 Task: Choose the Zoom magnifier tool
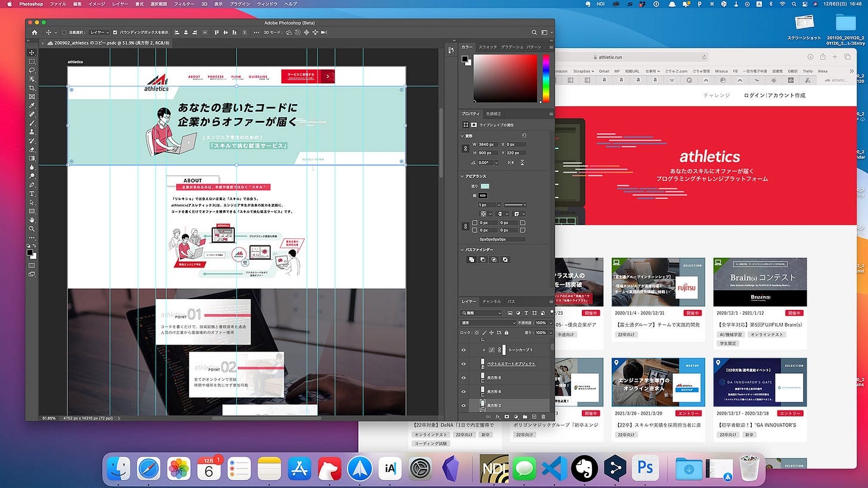click(32, 229)
